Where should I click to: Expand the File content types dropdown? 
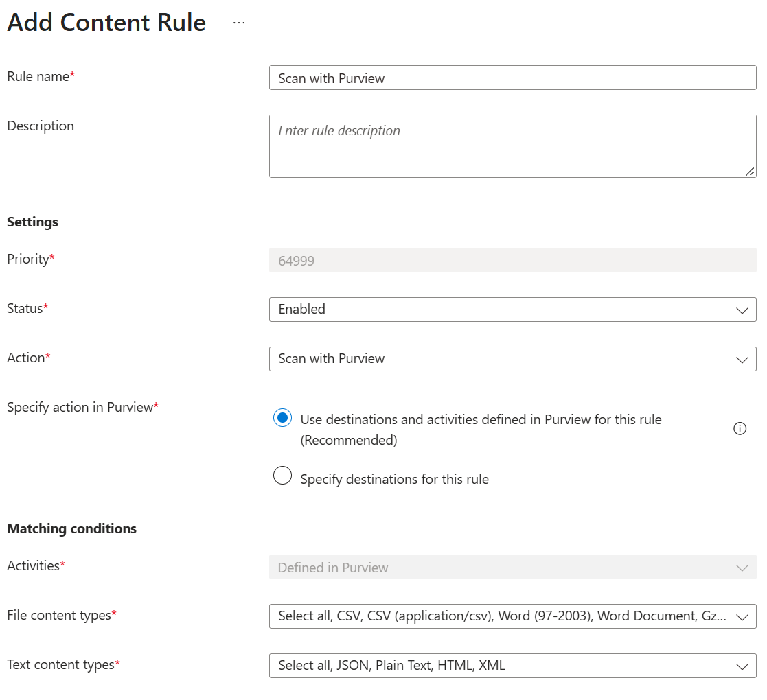tap(513, 616)
